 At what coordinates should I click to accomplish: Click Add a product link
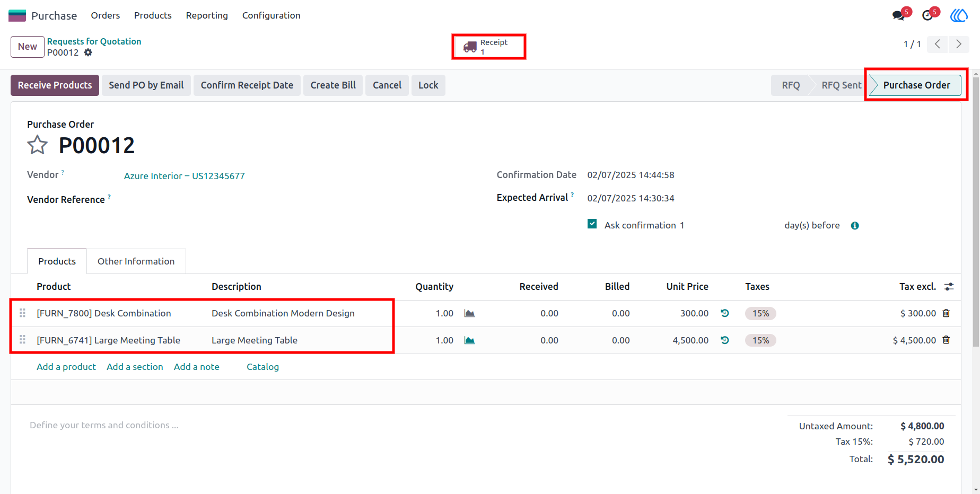[66, 367]
